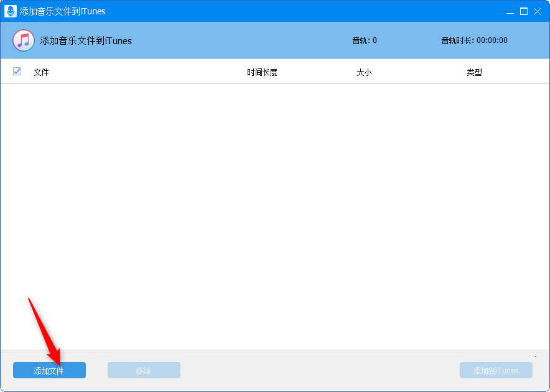Close the window

(x=537, y=11)
